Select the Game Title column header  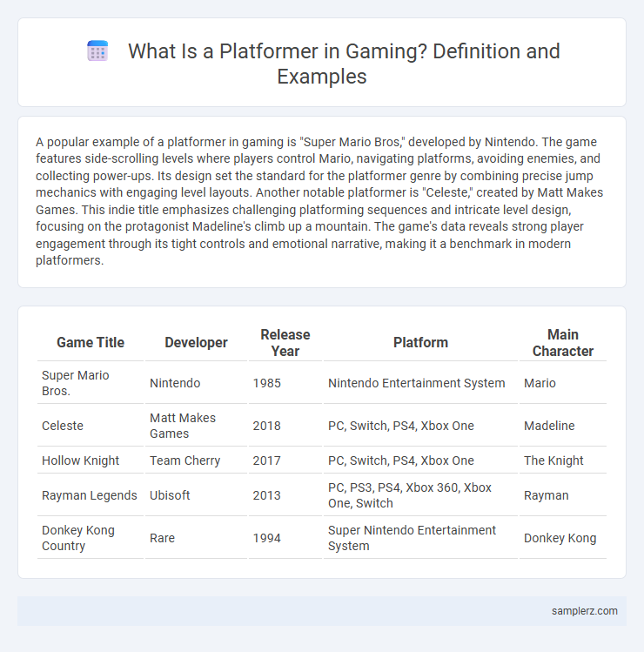pos(91,343)
